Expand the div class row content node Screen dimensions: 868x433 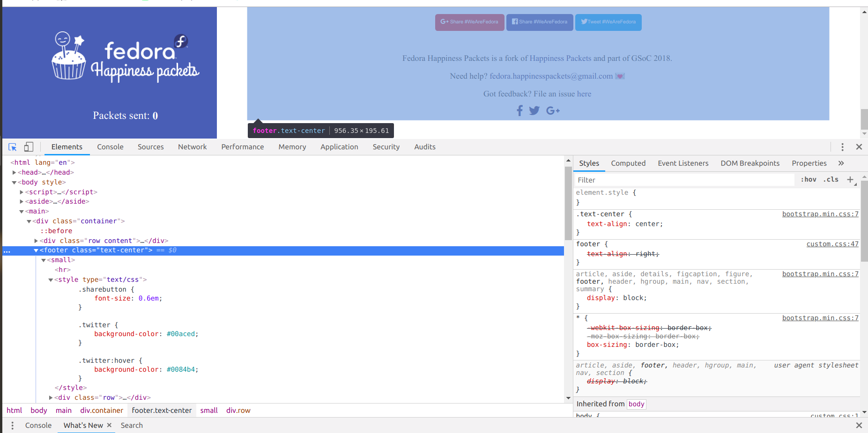[36, 241]
